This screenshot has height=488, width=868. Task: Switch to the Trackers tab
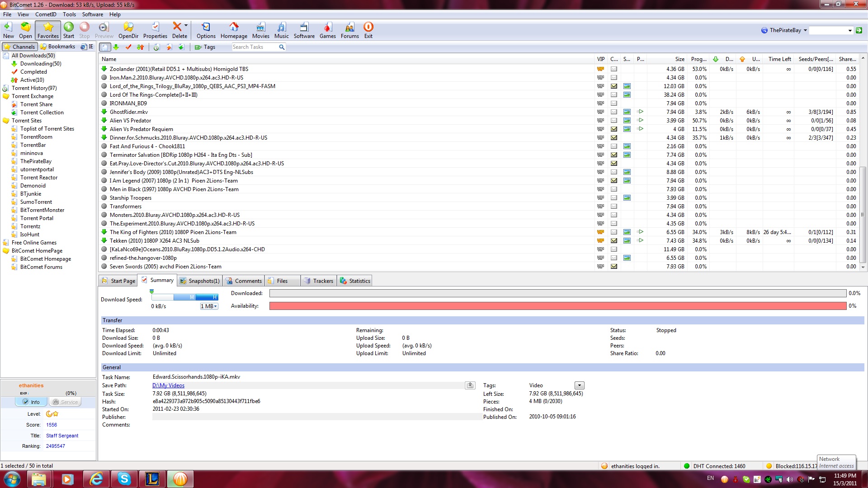click(x=319, y=281)
